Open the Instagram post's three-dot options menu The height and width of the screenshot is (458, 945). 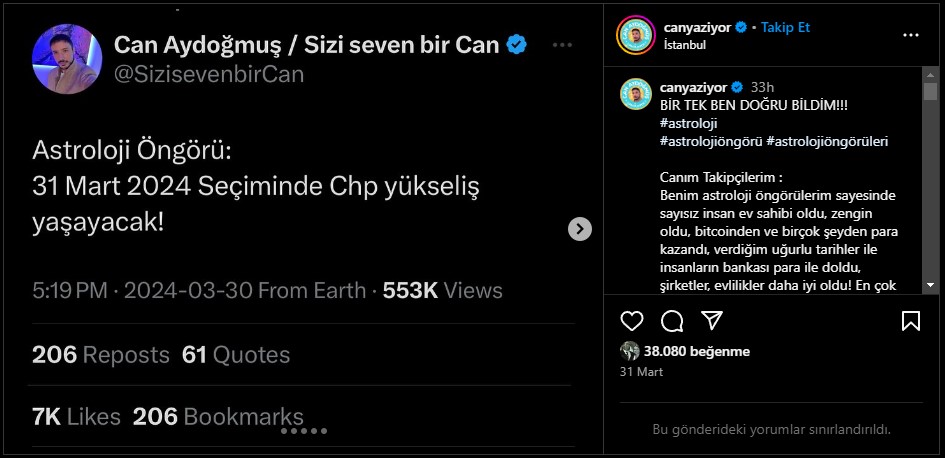tap(910, 35)
